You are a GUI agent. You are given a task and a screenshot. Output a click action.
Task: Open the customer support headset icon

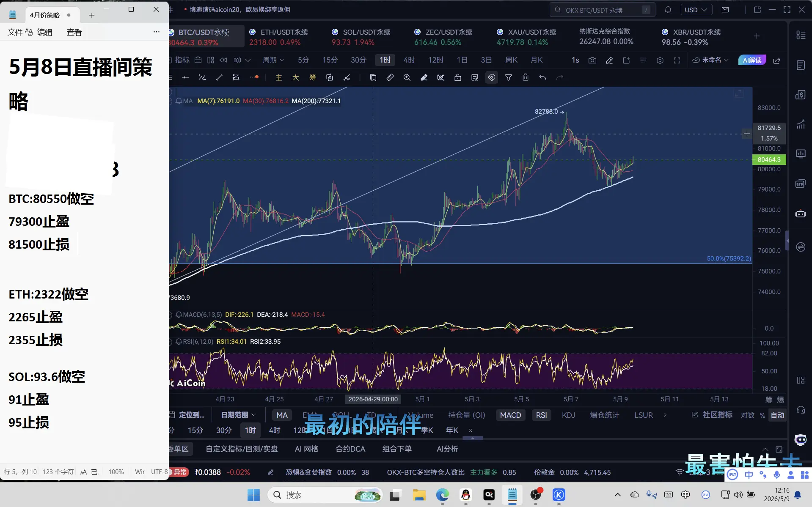[801, 410]
